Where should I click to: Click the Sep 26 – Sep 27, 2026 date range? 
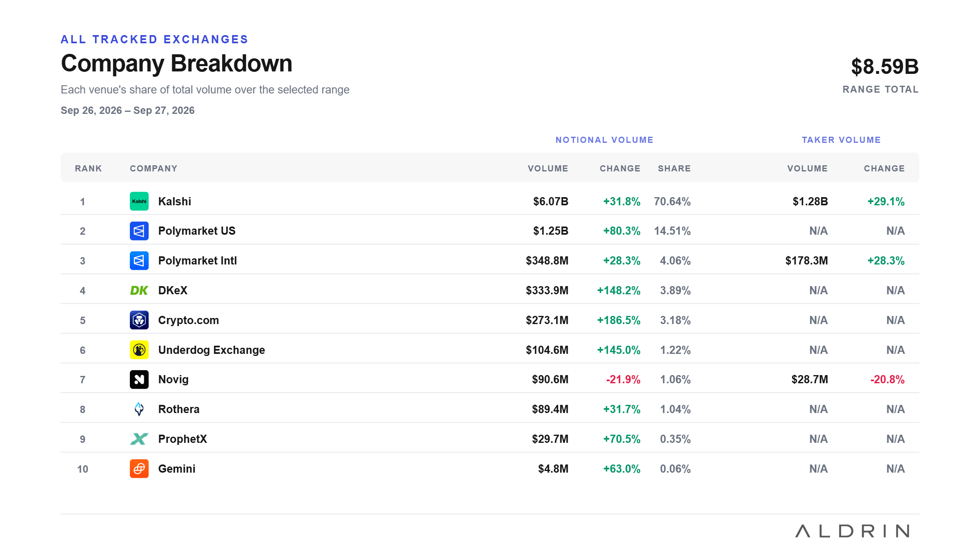pyautogui.click(x=127, y=111)
